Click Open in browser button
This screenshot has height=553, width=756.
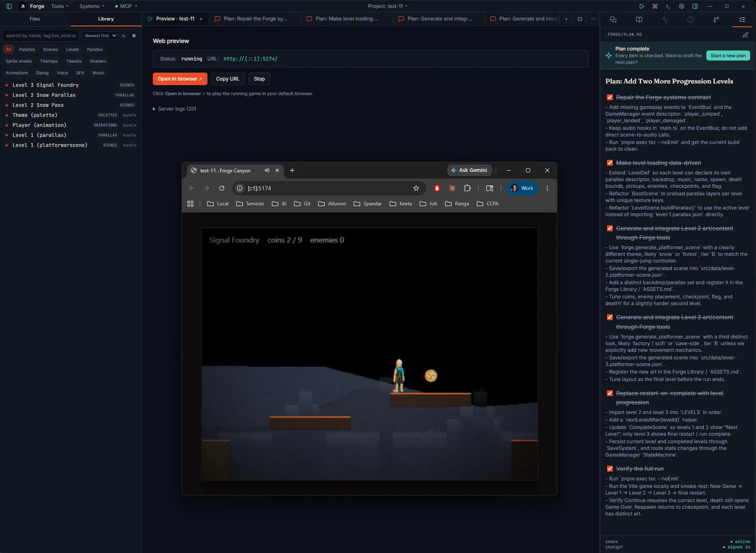tap(180, 79)
